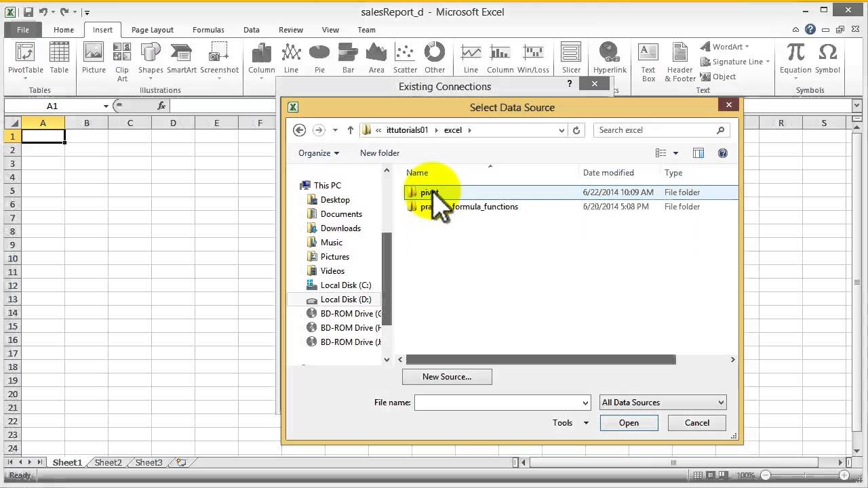Switch to the Home tab

[x=64, y=30]
